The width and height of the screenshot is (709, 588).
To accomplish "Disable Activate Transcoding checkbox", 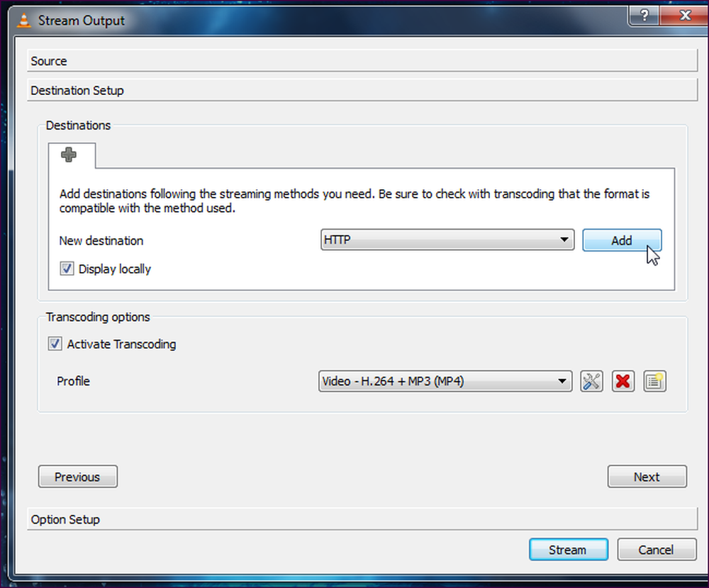I will (55, 344).
